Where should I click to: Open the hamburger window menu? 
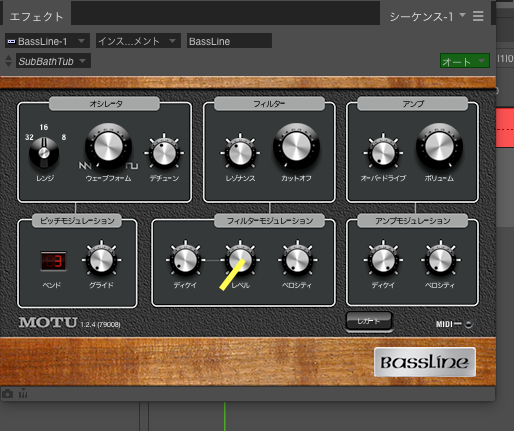(x=478, y=16)
